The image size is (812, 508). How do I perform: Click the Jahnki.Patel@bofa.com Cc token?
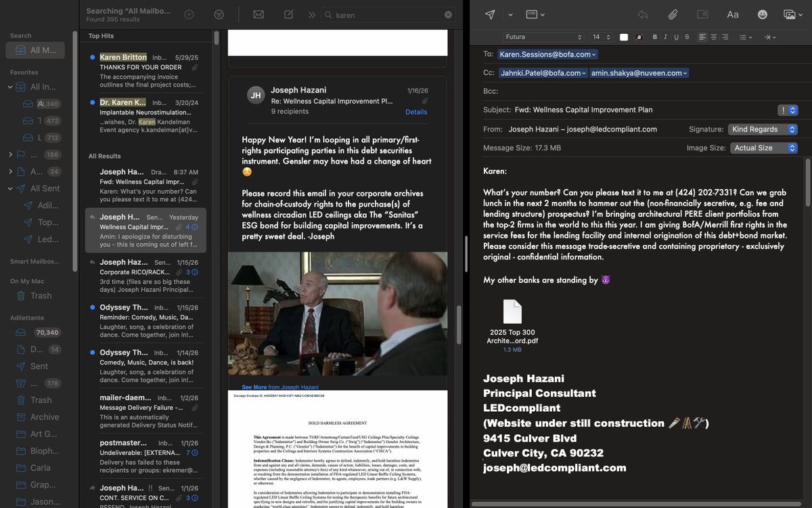(543, 72)
